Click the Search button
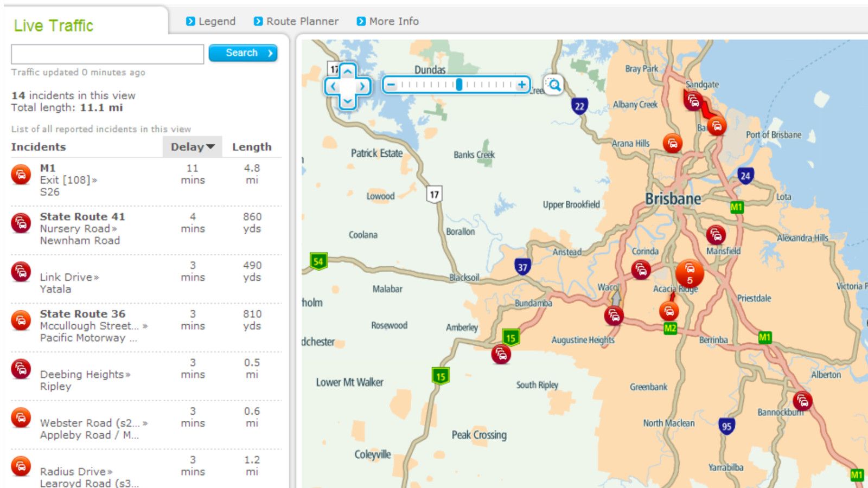The height and width of the screenshot is (488, 868). pos(243,53)
